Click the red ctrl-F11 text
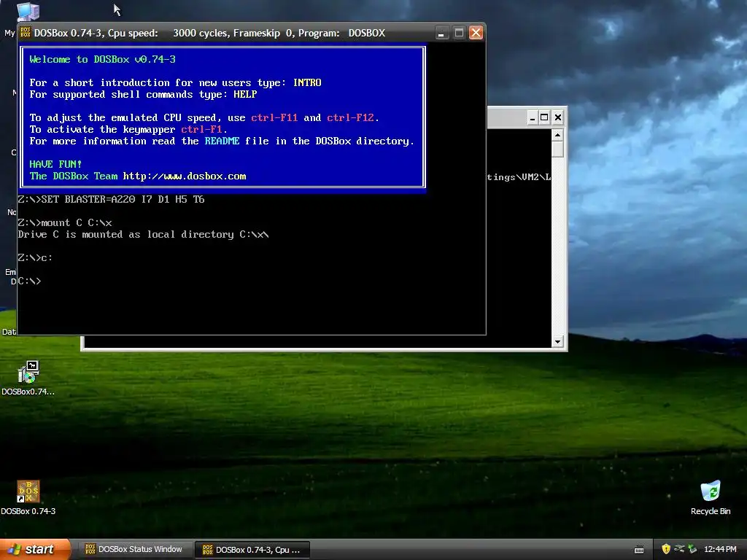 point(274,117)
